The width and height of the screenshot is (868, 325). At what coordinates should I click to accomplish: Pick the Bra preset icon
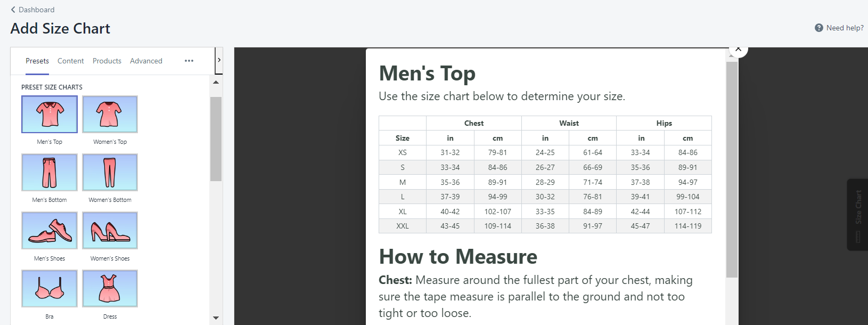tap(50, 289)
